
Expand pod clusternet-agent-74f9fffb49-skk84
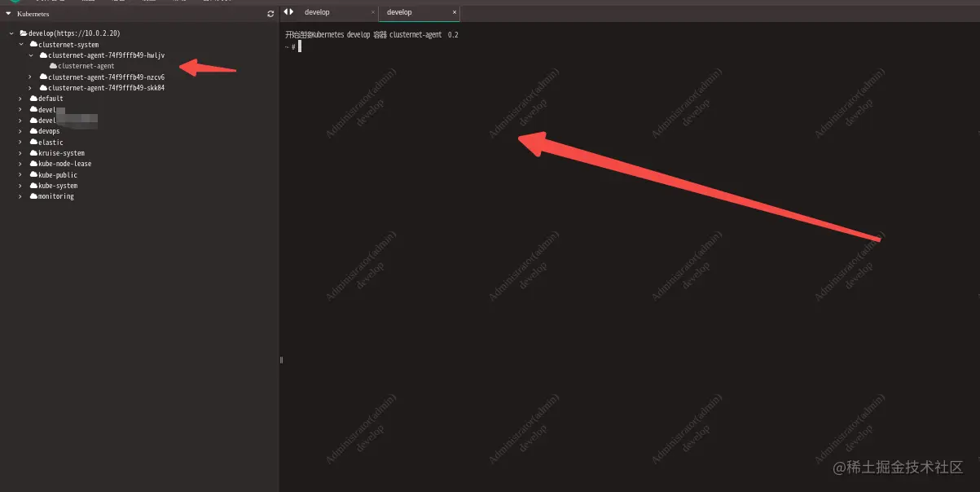coord(31,88)
